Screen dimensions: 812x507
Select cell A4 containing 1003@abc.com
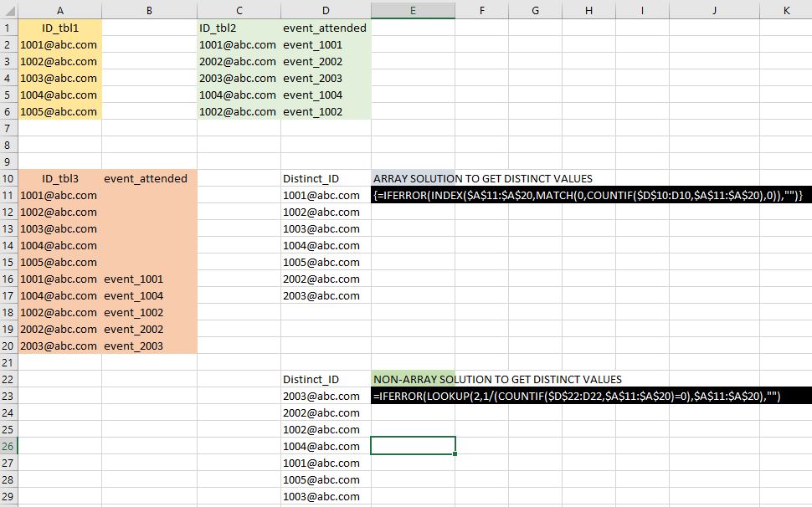point(60,78)
